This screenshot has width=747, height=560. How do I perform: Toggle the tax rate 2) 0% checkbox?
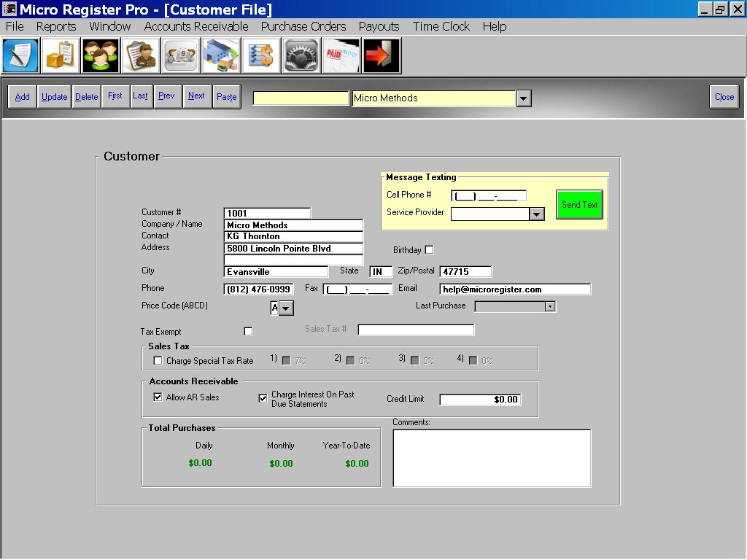(x=351, y=360)
